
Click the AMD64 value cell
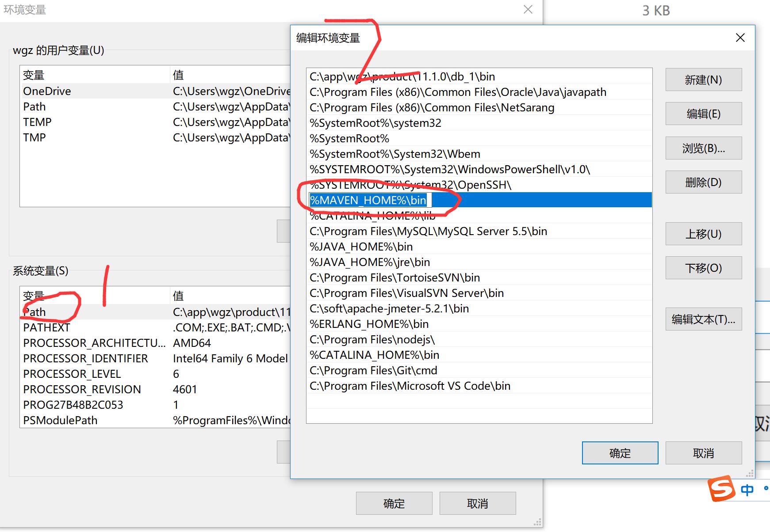click(192, 343)
